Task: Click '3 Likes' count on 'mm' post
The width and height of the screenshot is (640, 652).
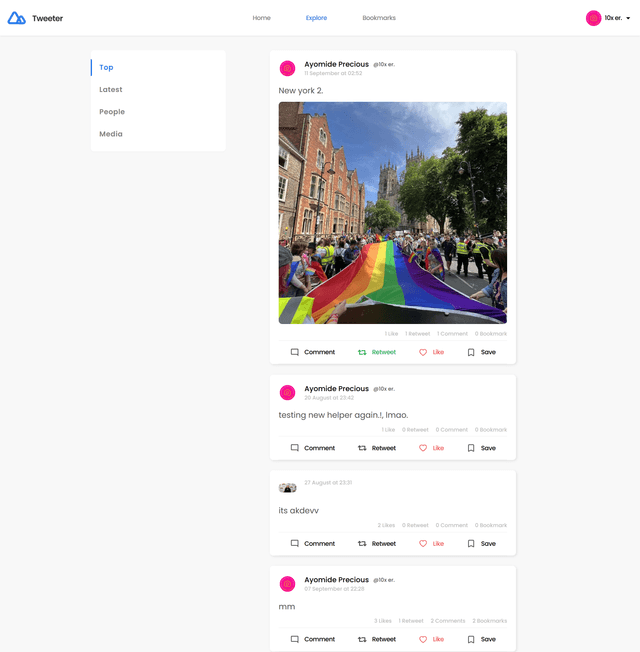Action: click(x=383, y=621)
